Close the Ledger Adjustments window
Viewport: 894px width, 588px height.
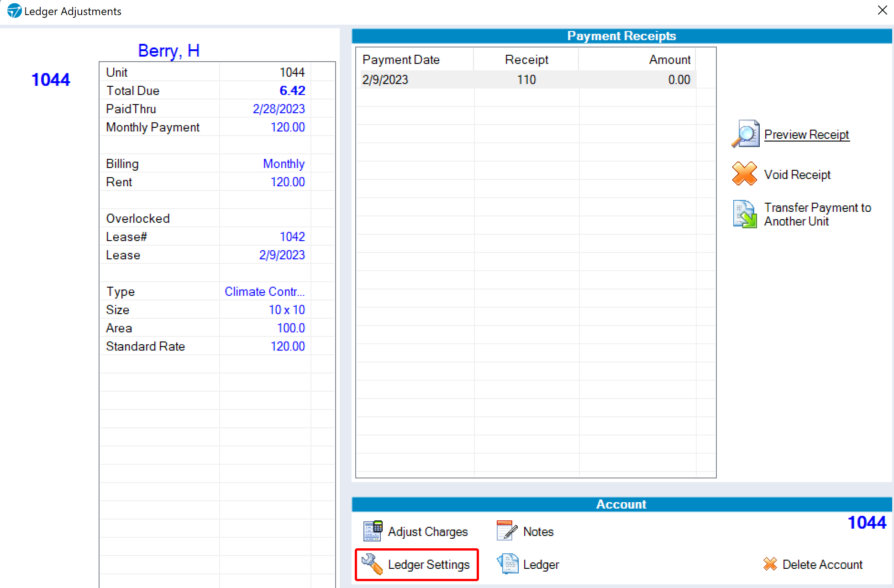tap(882, 10)
